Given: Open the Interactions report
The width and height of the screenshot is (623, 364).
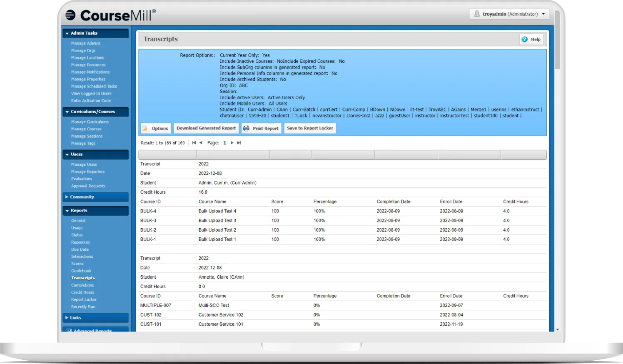Looking at the screenshot, I should coord(82,257).
